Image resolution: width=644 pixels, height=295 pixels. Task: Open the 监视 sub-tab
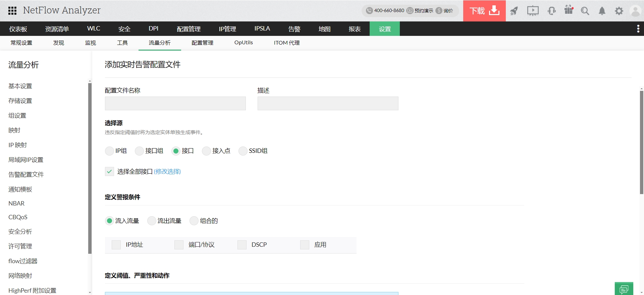pyautogui.click(x=91, y=43)
